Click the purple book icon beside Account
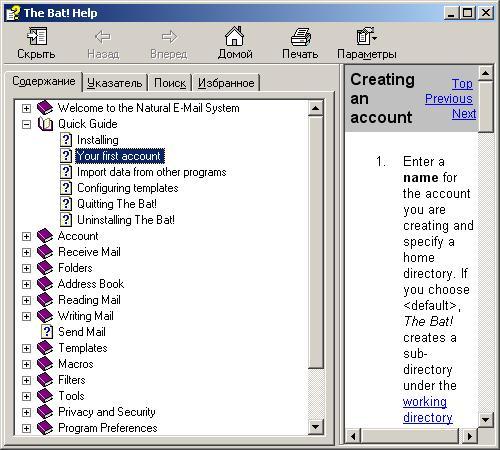The width and height of the screenshot is (500, 450). (x=45, y=236)
